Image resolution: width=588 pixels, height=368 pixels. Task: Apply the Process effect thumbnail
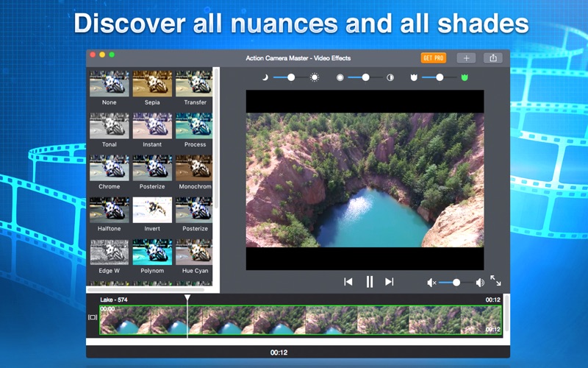[x=194, y=125]
